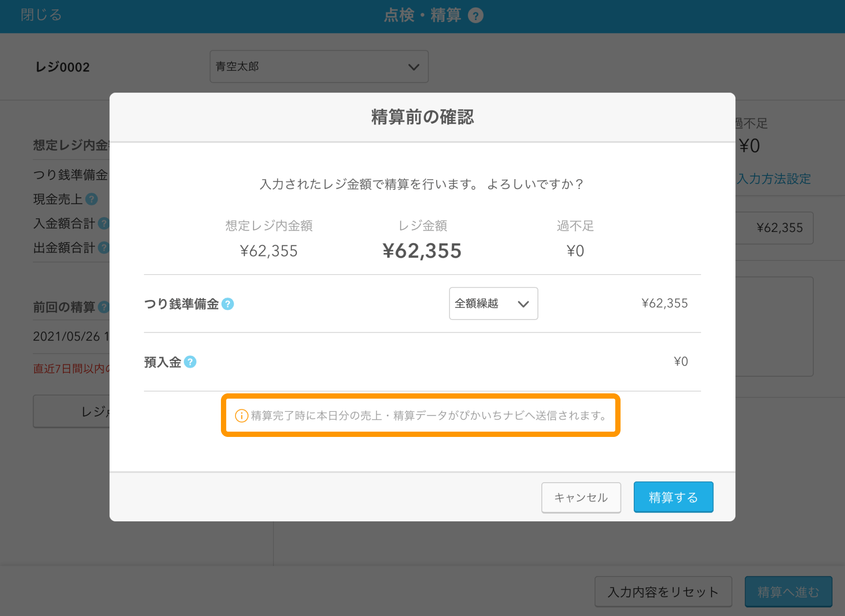Screen dimensions: 845x616
Task: Click the help icon beside 現金売上
Action: coord(92,199)
